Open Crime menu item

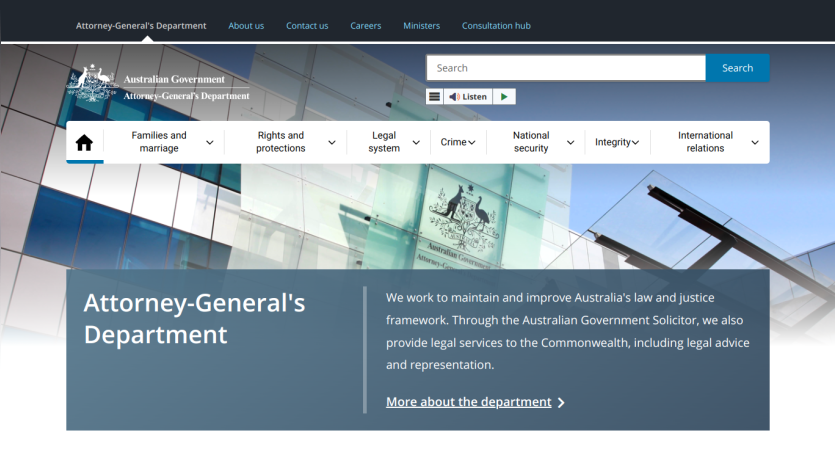pyautogui.click(x=453, y=142)
